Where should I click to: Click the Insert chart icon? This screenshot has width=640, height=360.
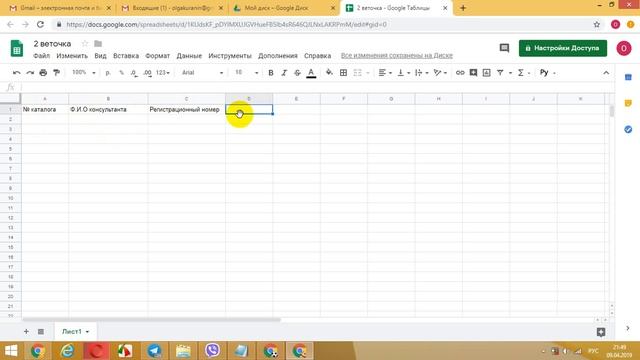[487, 73]
